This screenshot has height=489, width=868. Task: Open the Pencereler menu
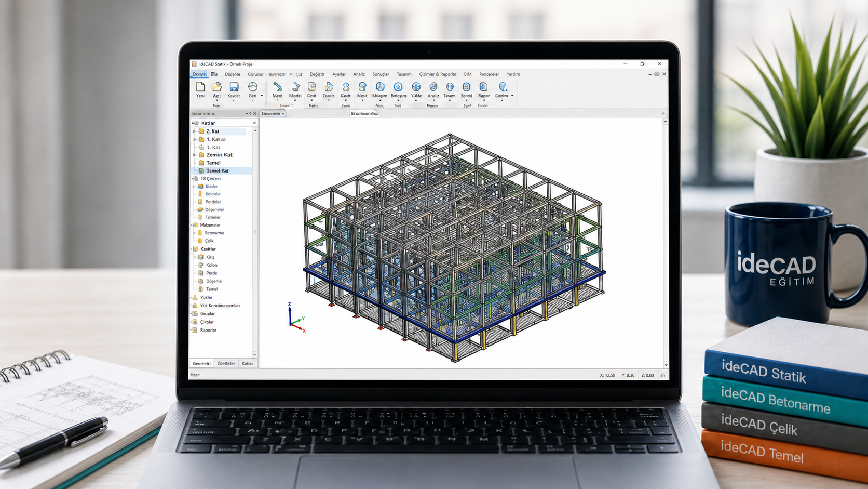489,74
